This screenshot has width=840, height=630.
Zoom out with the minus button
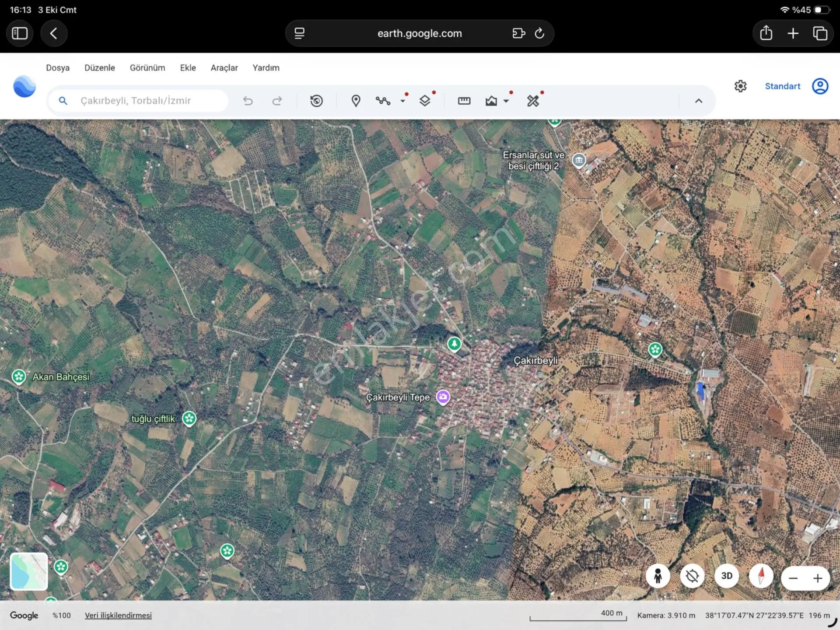[793, 578]
